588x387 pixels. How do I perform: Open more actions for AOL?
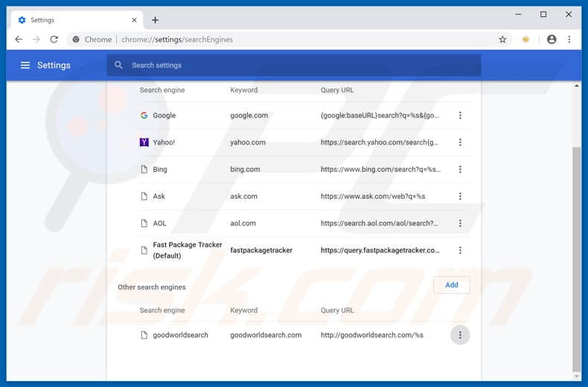click(460, 223)
